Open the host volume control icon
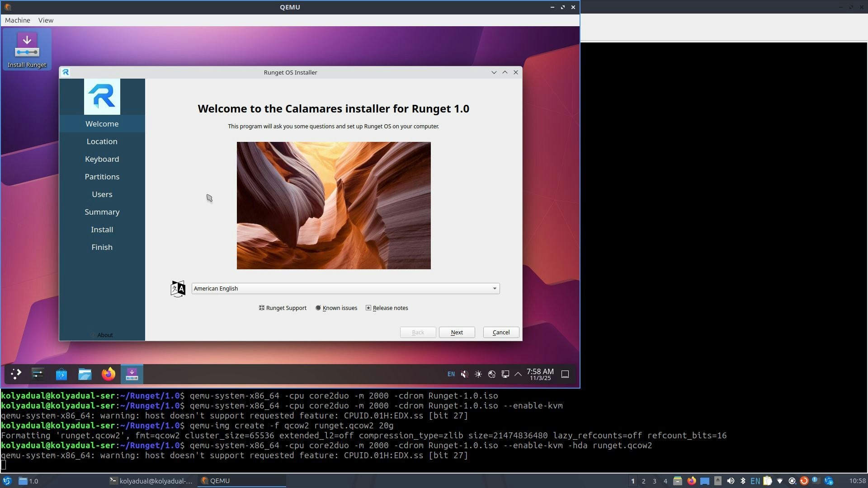The image size is (868, 488). (731, 481)
